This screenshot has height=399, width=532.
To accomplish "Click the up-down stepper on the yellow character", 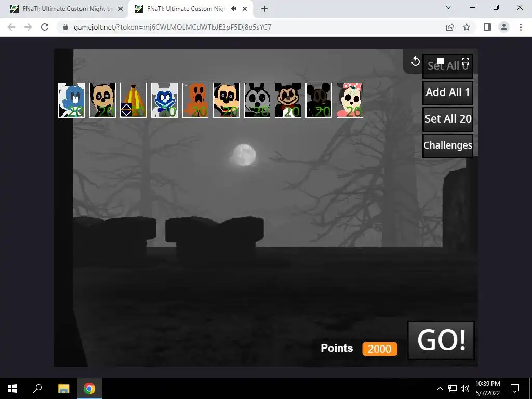I will (126, 110).
